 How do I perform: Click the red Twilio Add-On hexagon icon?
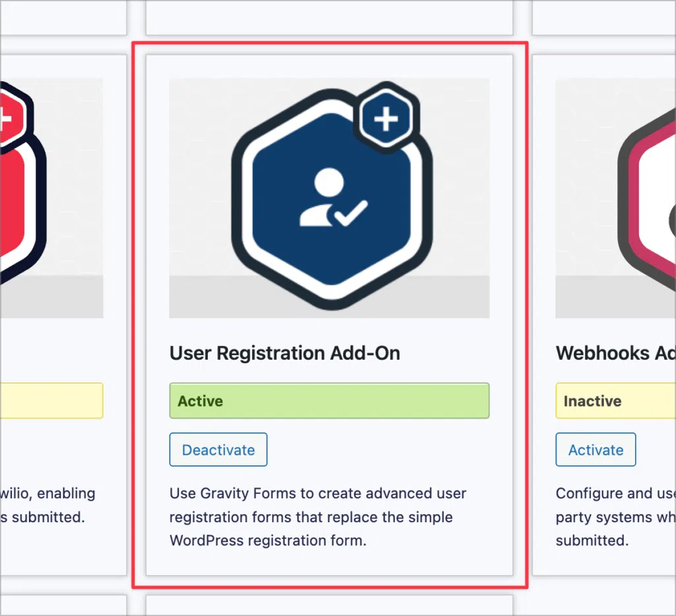22,183
